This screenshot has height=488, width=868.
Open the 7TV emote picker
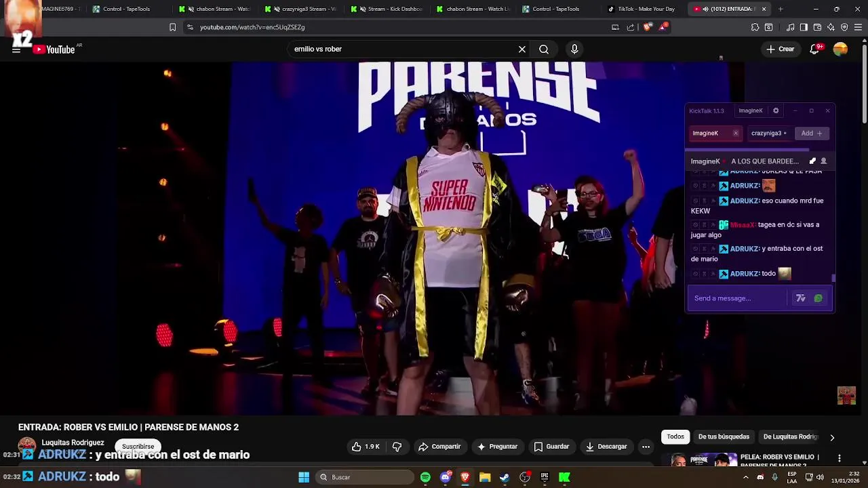pos(801,298)
